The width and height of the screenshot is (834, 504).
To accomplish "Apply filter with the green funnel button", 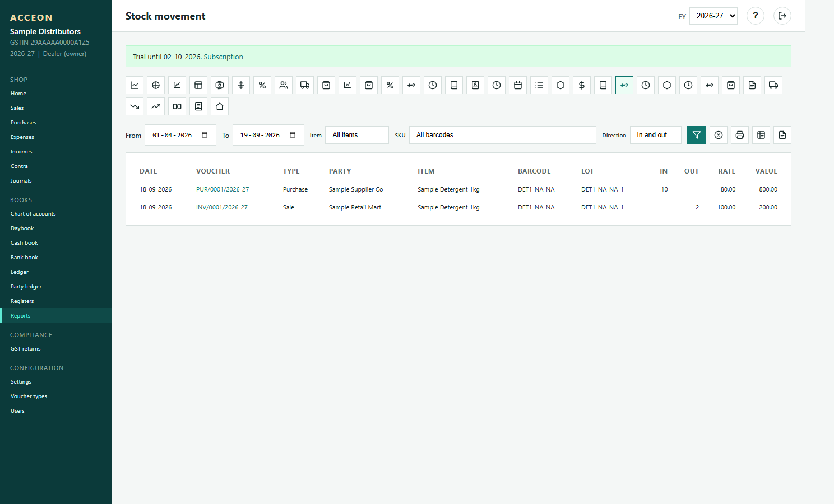I will coord(697,135).
